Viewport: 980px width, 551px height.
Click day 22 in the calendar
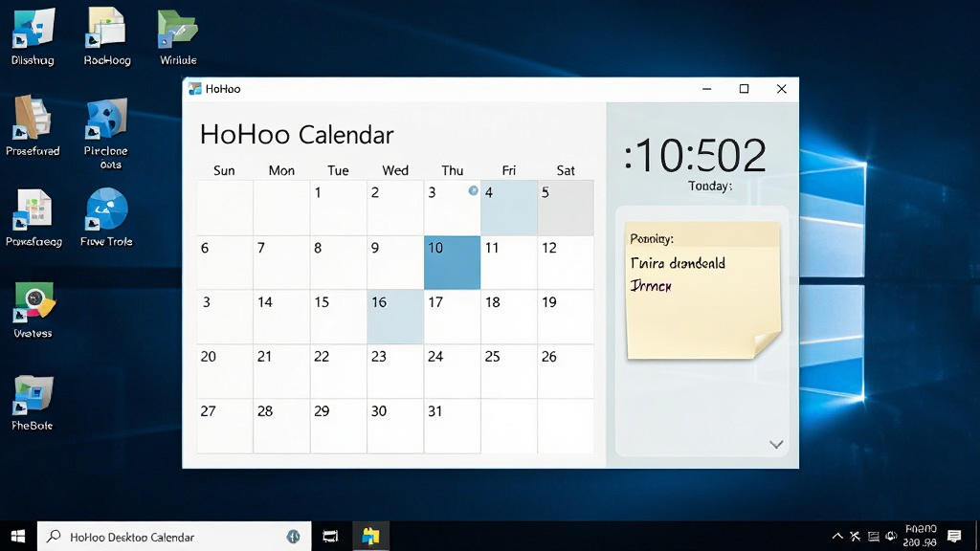[x=338, y=371]
